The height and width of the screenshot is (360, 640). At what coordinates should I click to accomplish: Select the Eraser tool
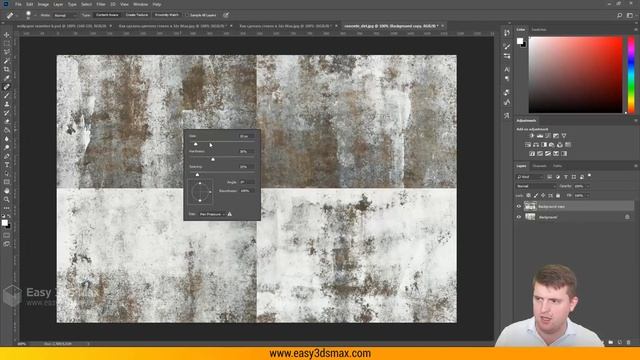pyautogui.click(x=7, y=121)
